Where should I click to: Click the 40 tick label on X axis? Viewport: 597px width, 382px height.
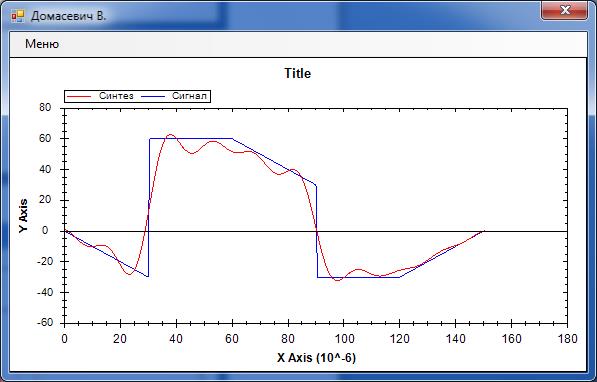click(176, 339)
